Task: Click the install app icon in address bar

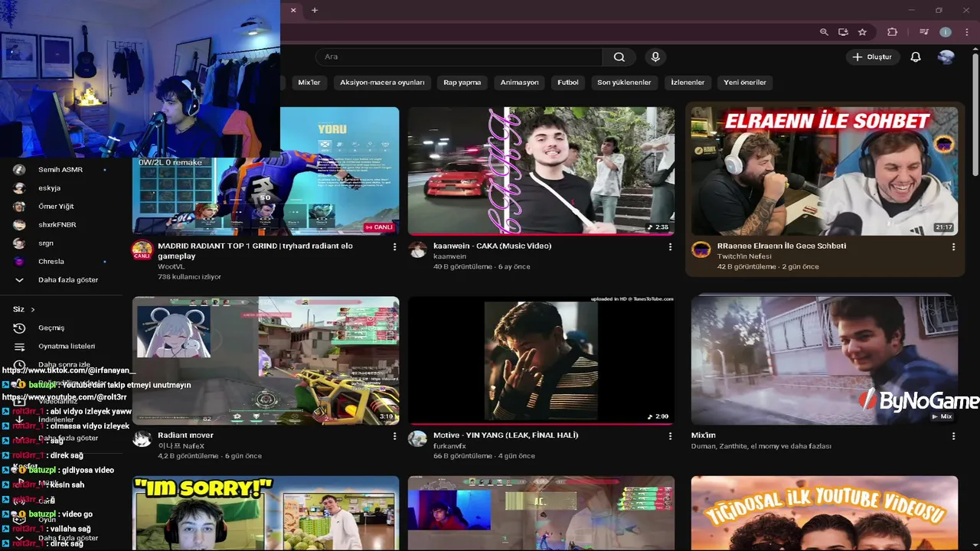Action: pos(843,32)
